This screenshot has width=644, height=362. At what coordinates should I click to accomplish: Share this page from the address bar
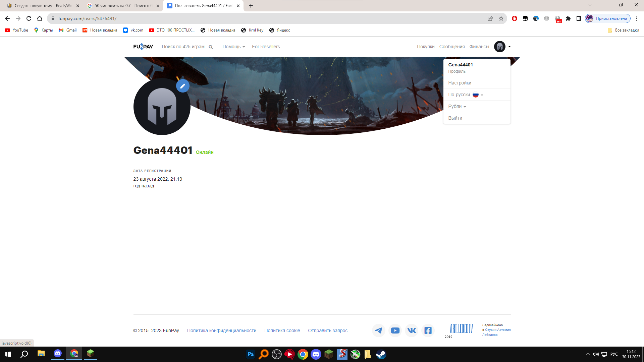tap(490, 18)
